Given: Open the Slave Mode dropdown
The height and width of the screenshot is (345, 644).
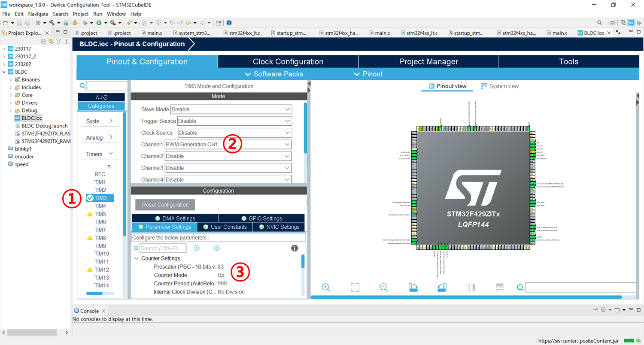Looking at the screenshot, I should click(x=231, y=109).
